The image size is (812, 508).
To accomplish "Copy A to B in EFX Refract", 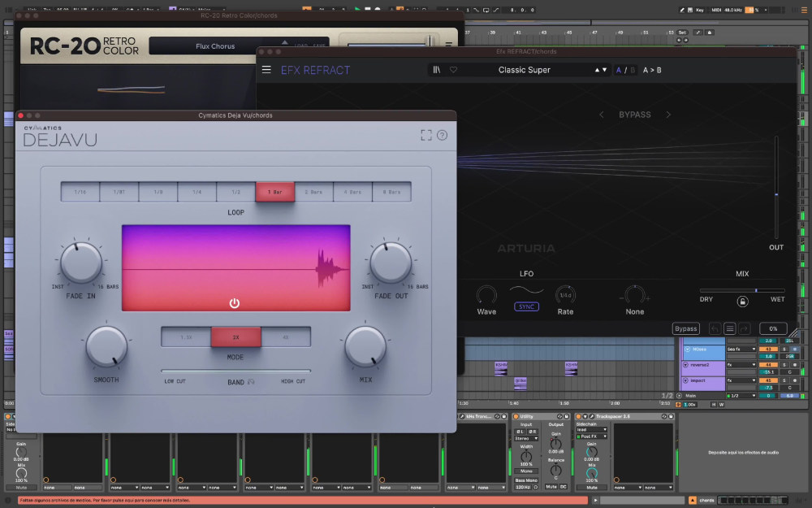I will coord(652,70).
